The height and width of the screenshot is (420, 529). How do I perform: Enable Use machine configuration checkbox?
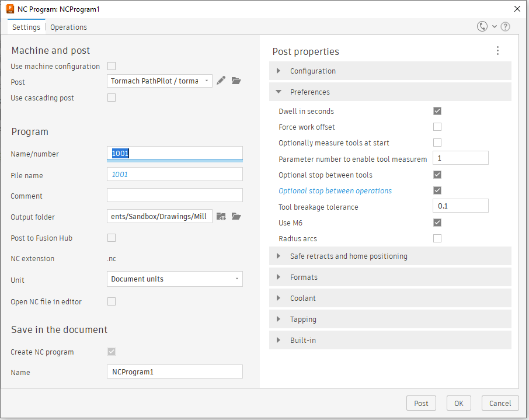[x=112, y=66]
